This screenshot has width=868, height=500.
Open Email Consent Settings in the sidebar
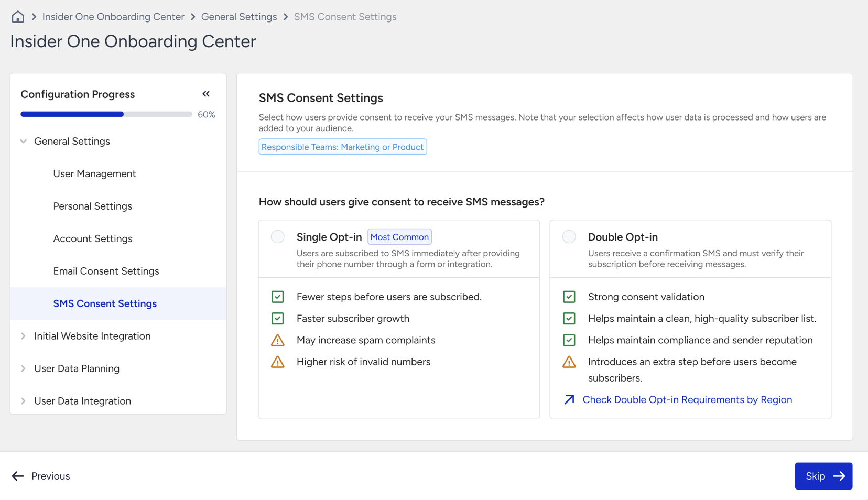coord(106,271)
